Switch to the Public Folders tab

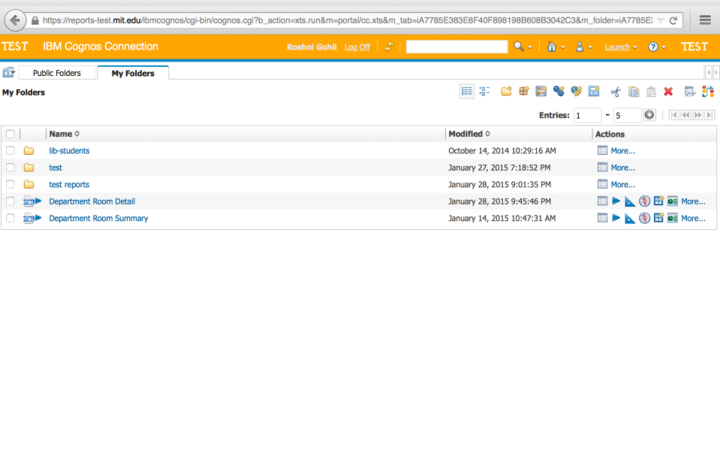57,73
